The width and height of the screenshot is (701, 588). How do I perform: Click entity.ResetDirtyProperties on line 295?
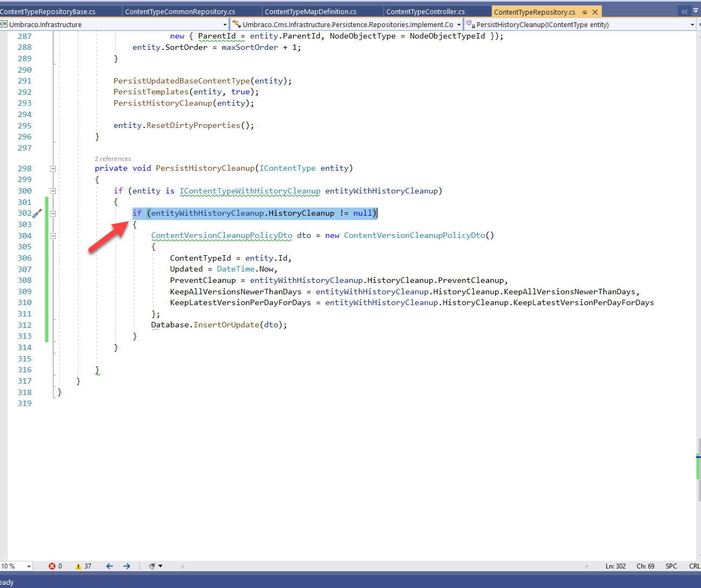184,126
